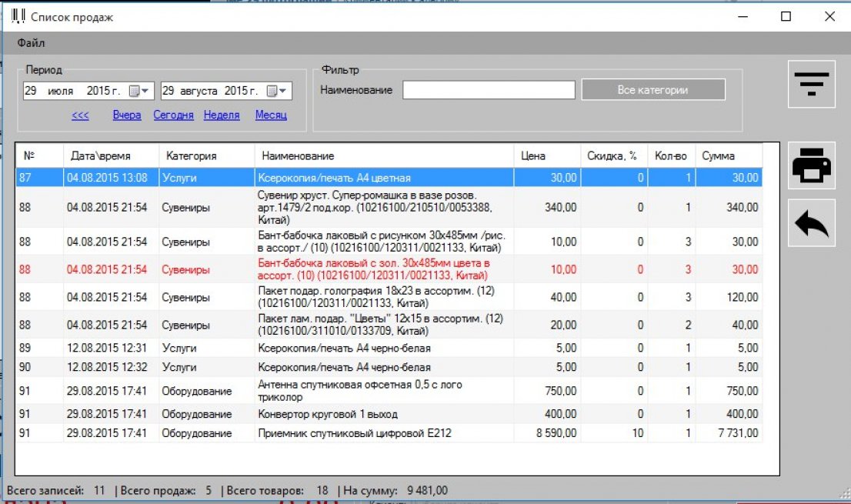Click the back arrow icon button
The image size is (851, 504).
click(x=812, y=223)
